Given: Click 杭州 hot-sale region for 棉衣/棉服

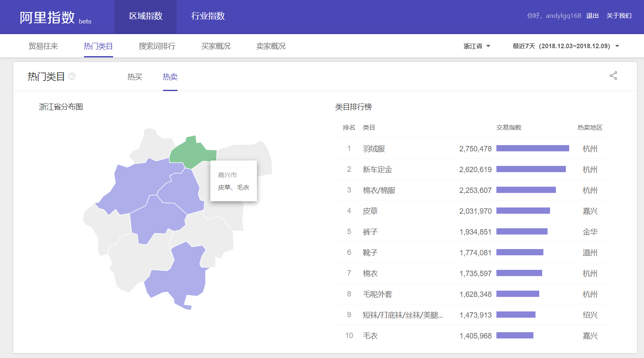Looking at the screenshot, I should coord(590,190).
